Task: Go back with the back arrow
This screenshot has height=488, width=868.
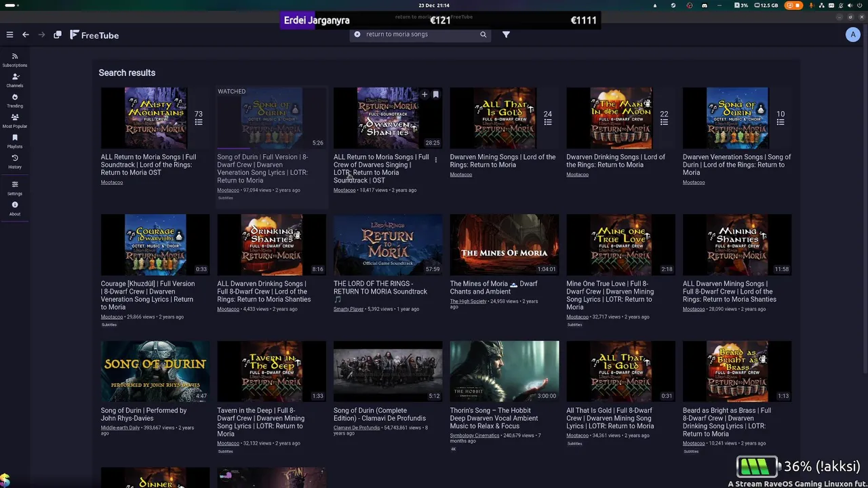Action: (x=26, y=35)
